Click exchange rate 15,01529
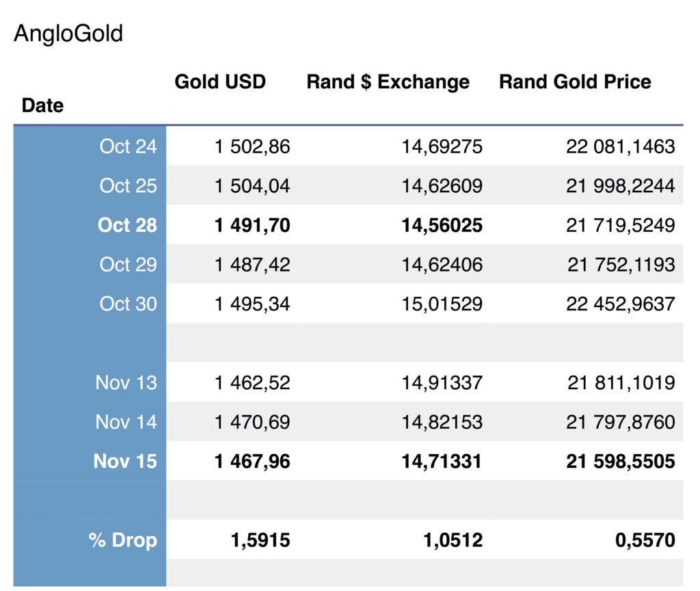Screen dimensions: 700x591 pyautogui.click(x=442, y=304)
